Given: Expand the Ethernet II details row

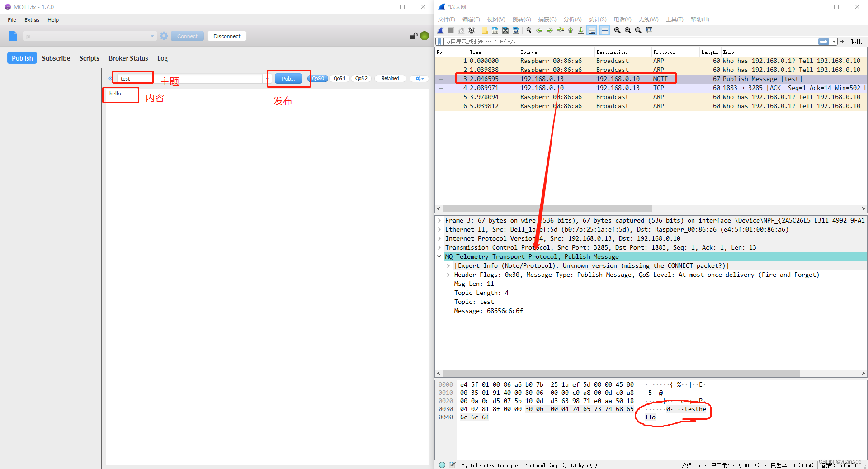Looking at the screenshot, I should [439, 229].
